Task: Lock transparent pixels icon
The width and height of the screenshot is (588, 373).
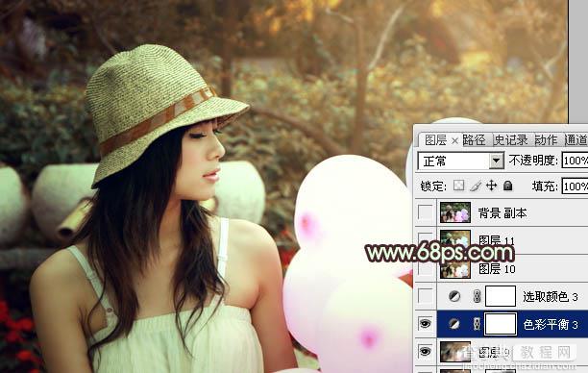Action: coord(458,186)
